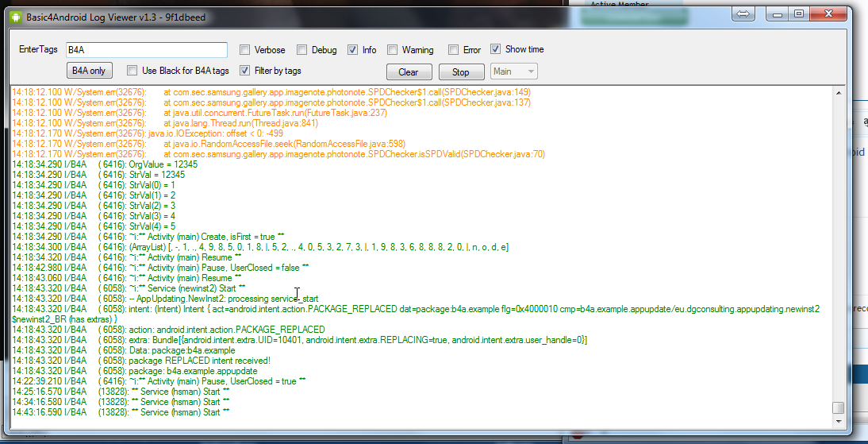This screenshot has width=868, height=444.
Task: Turn off Filter by tags
Action: tap(245, 71)
